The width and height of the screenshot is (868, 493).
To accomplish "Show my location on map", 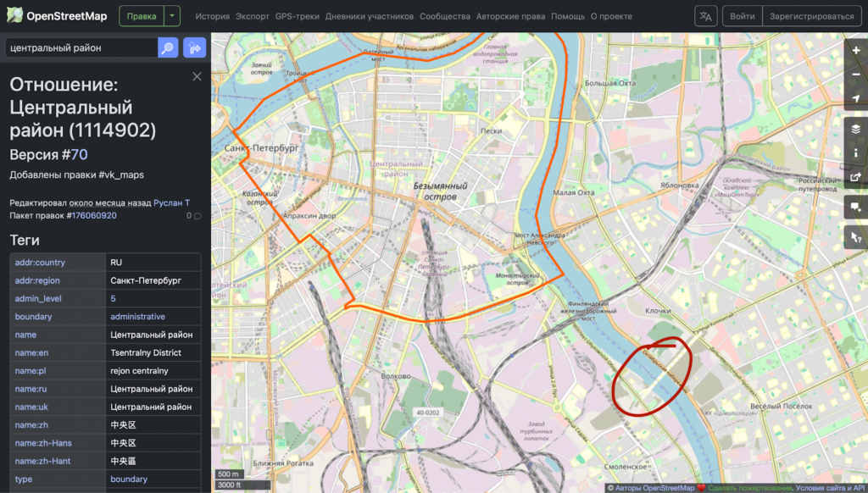I will click(x=856, y=99).
